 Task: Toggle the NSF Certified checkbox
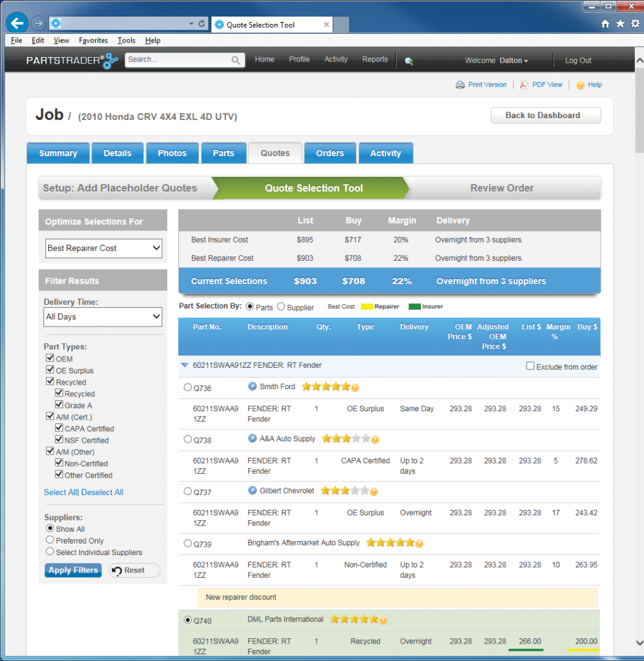[x=59, y=439]
